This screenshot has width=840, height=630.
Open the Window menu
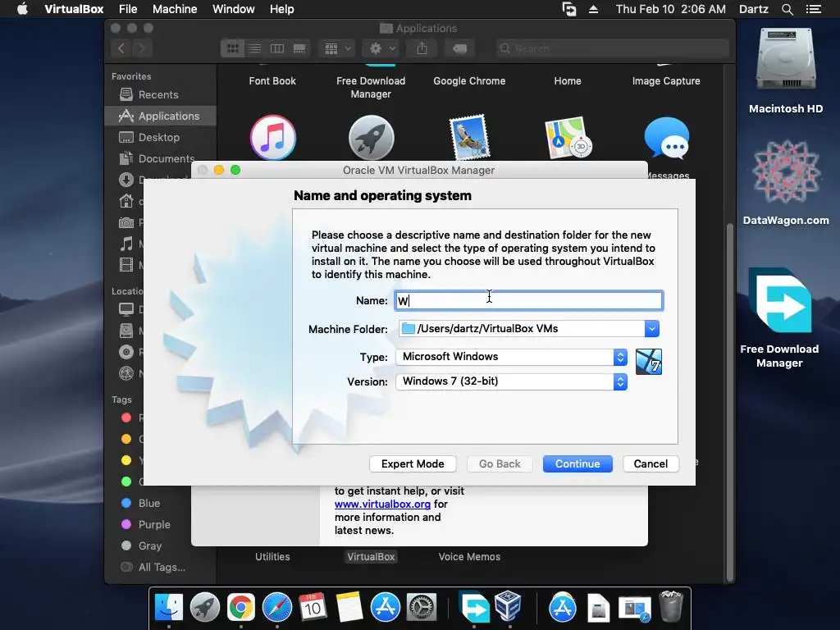[234, 9]
